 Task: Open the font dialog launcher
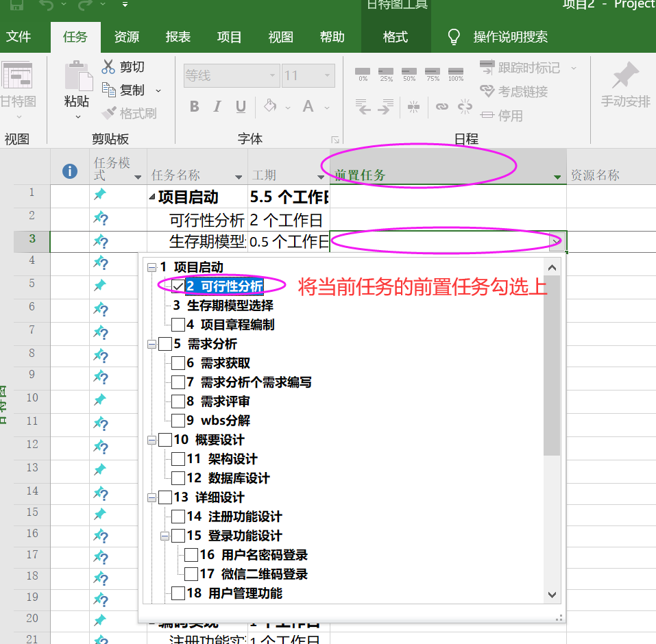(335, 140)
